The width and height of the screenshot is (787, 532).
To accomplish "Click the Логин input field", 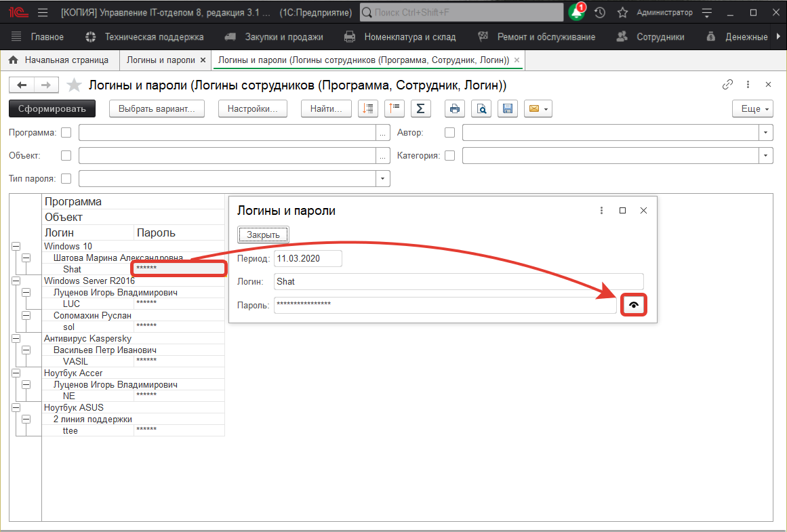I will coord(458,281).
